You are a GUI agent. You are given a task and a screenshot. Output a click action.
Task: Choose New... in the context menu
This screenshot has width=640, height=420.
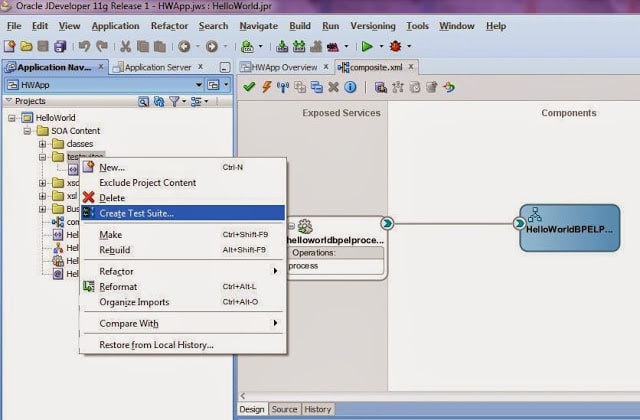tap(183, 167)
